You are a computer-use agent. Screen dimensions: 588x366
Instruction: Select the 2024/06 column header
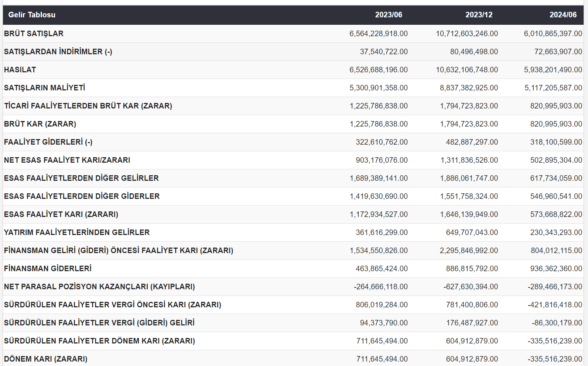(x=563, y=15)
